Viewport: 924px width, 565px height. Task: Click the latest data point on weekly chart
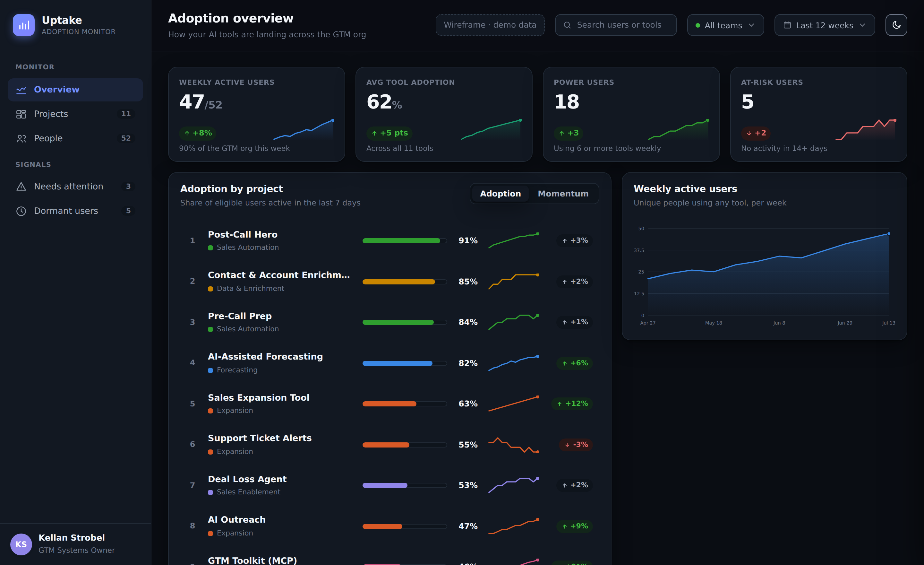click(x=888, y=234)
